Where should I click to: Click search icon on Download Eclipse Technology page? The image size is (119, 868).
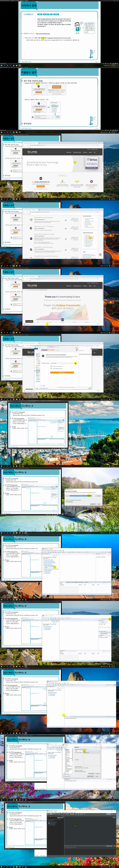pos(95,152)
